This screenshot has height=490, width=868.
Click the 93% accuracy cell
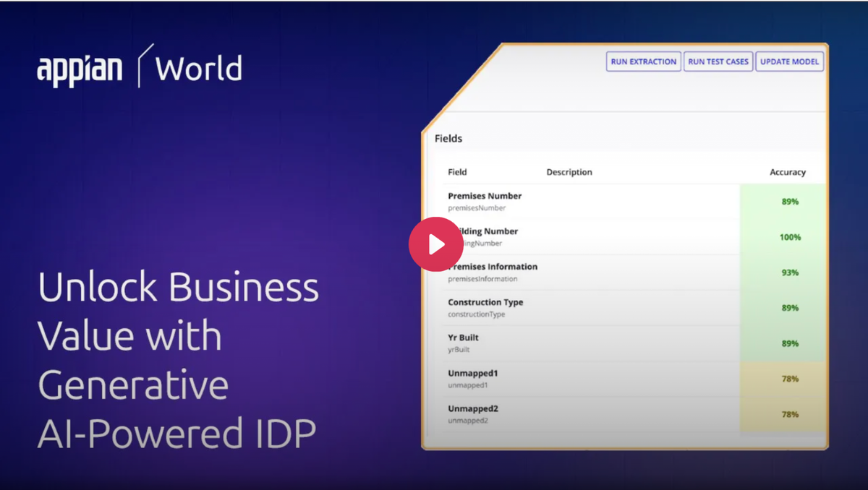pyautogui.click(x=789, y=272)
